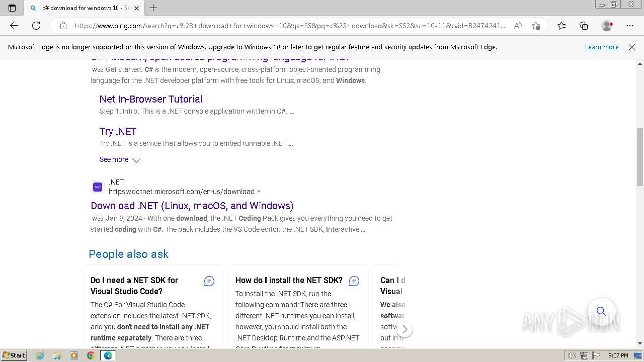
Task: Open the browser profile avatar
Action: pyautogui.click(x=607, y=26)
